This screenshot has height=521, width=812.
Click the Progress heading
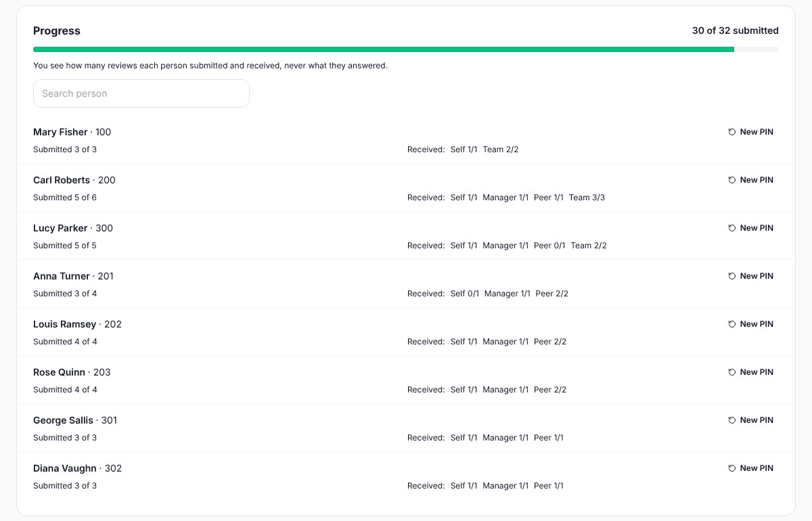point(57,30)
